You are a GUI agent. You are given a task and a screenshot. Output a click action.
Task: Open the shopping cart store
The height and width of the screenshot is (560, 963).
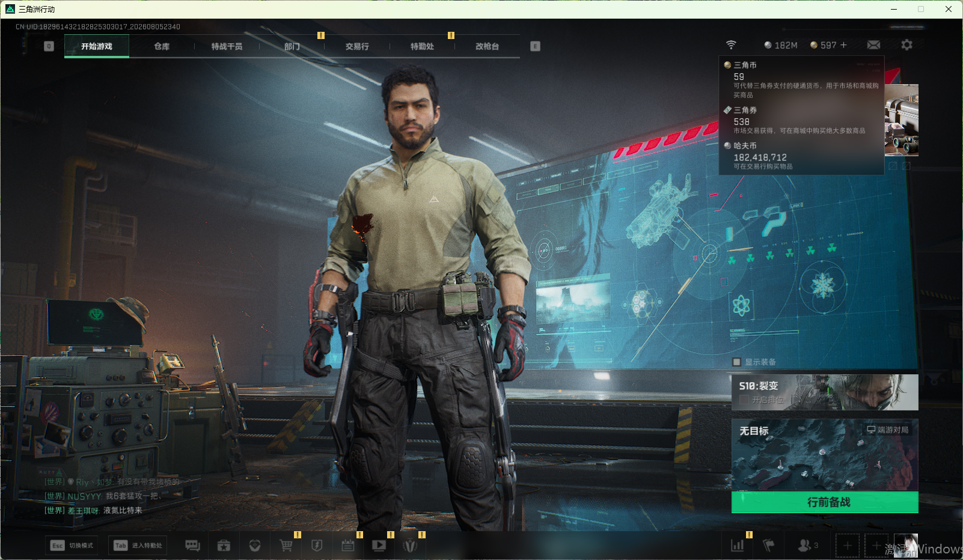pyautogui.click(x=286, y=546)
